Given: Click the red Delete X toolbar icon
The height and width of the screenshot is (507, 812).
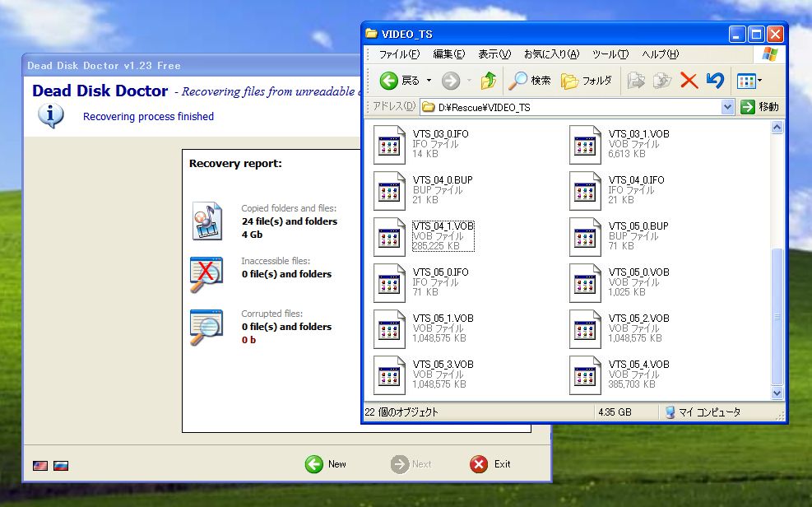Looking at the screenshot, I should 689,81.
